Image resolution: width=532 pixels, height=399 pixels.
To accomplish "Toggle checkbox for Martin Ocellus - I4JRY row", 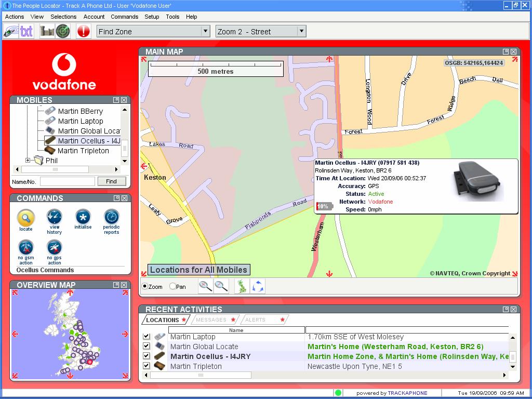I will coord(146,356).
